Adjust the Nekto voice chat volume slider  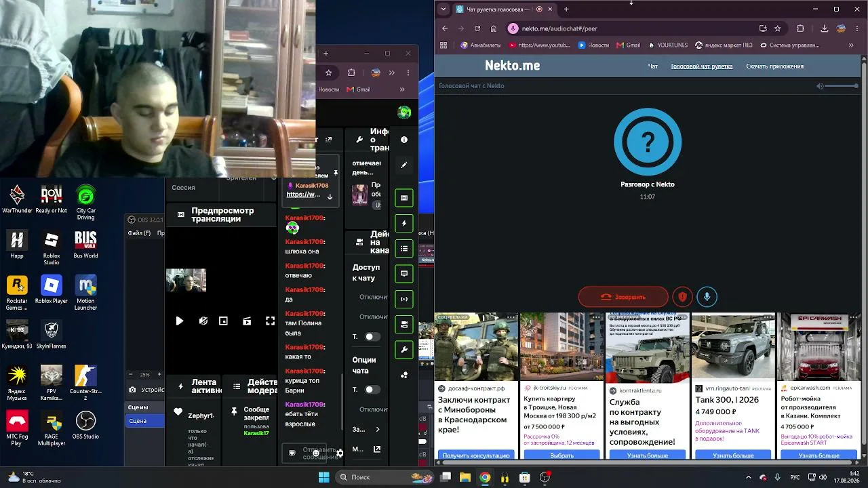[843, 85]
